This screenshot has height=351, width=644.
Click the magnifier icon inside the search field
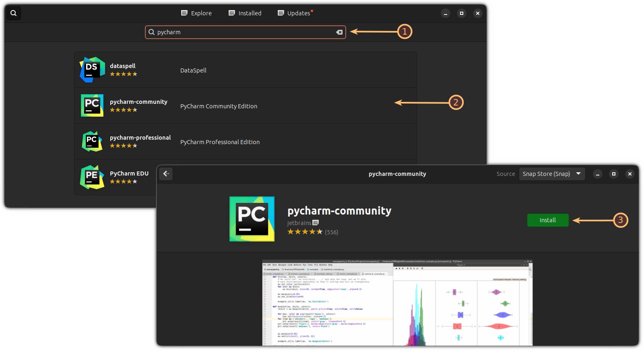[152, 32]
